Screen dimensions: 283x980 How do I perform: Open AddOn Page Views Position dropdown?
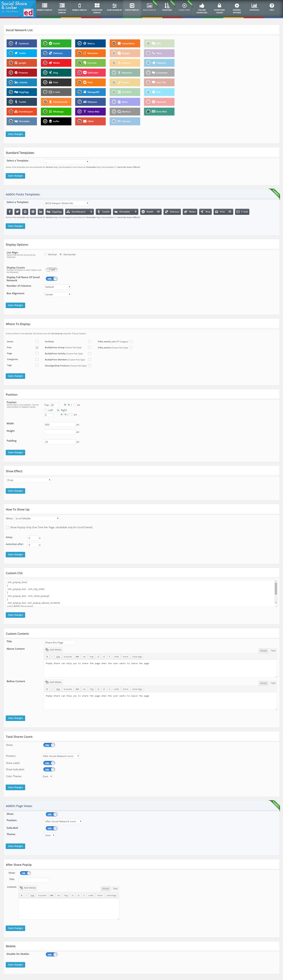click(x=63, y=821)
